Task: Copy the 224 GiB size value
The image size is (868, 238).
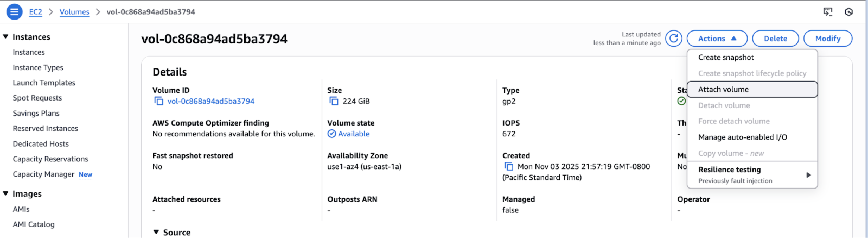Action: pyautogui.click(x=334, y=101)
